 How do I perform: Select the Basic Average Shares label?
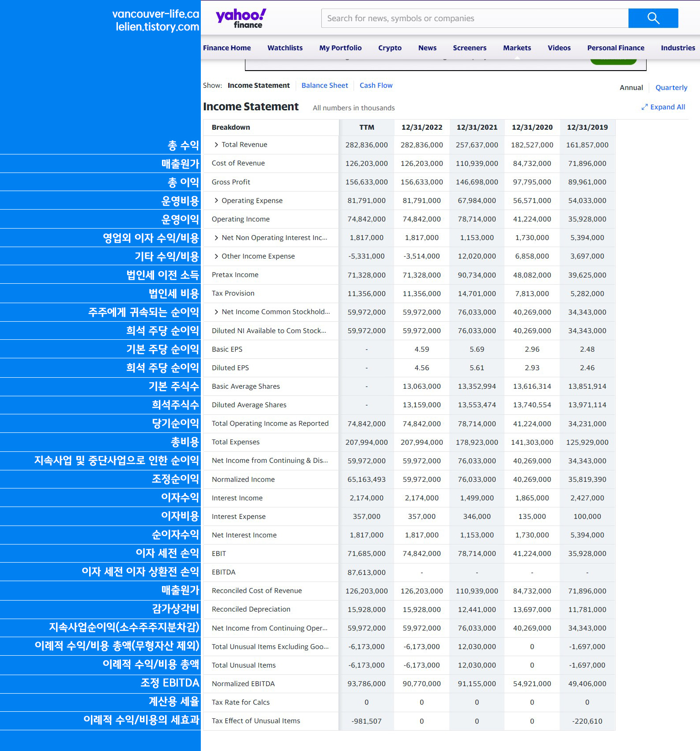pyautogui.click(x=246, y=387)
